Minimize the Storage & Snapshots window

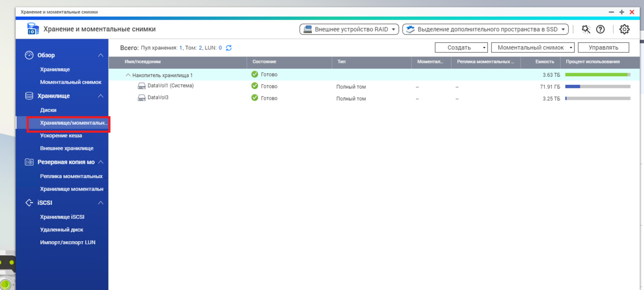click(611, 11)
